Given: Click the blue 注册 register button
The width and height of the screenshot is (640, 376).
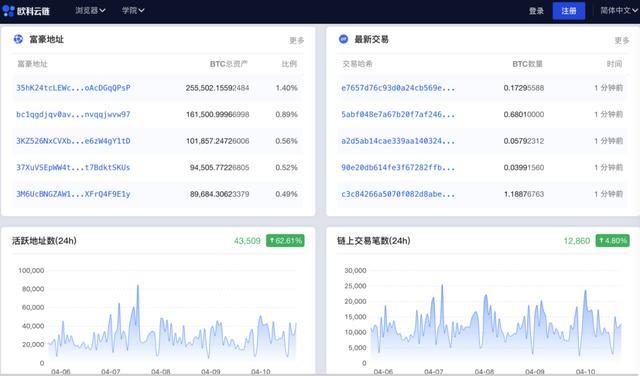Looking at the screenshot, I should tap(569, 11).
